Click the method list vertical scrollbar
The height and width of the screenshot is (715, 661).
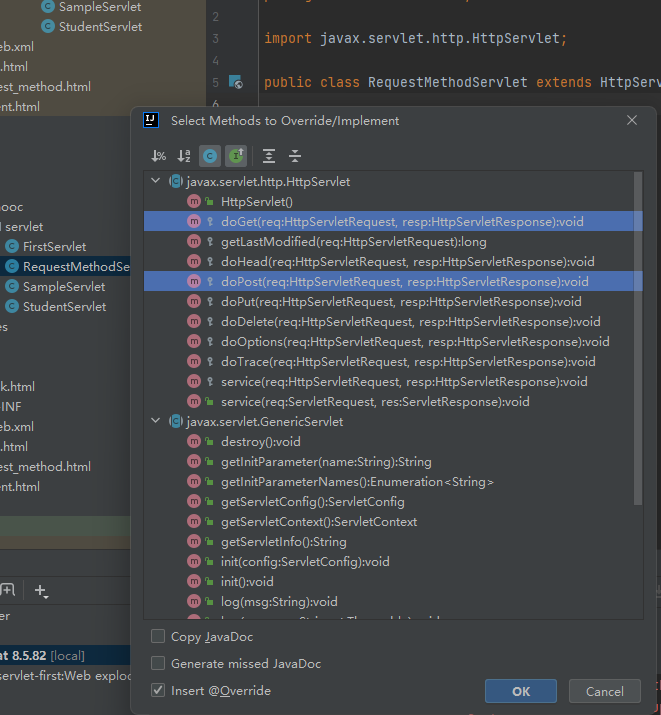click(x=637, y=340)
